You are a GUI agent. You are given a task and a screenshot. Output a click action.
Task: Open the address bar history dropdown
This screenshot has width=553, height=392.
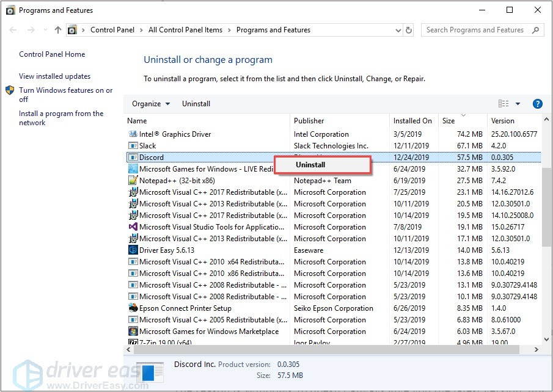click(x=398, y=30)
